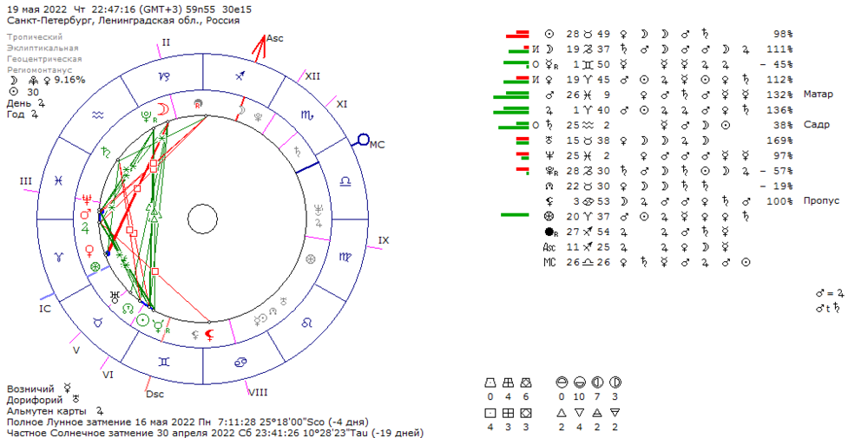
Task: Click the Sagittarius sign in the zodiac ring
Action: pos(240,76)
